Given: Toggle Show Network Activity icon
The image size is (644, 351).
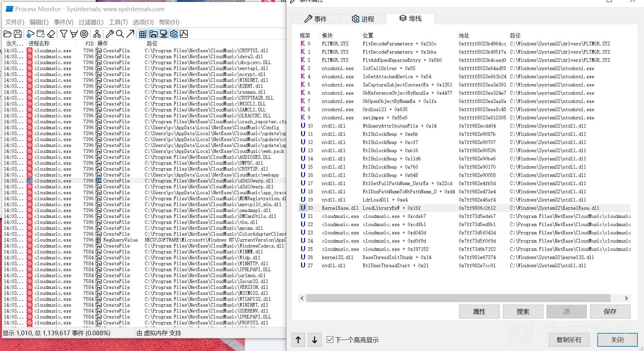Looking at the screenshot, I should [x=163, y=34].
